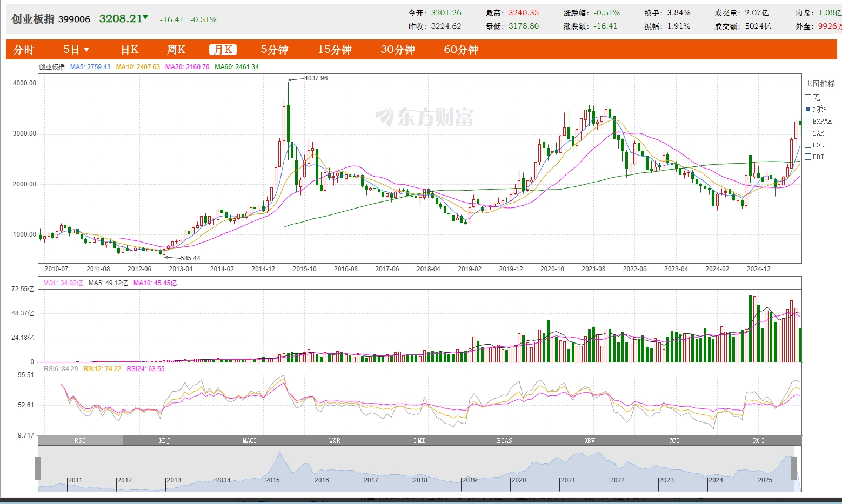Select the 日K chart tab
842x504 pixels.
[x=130, y=50]
